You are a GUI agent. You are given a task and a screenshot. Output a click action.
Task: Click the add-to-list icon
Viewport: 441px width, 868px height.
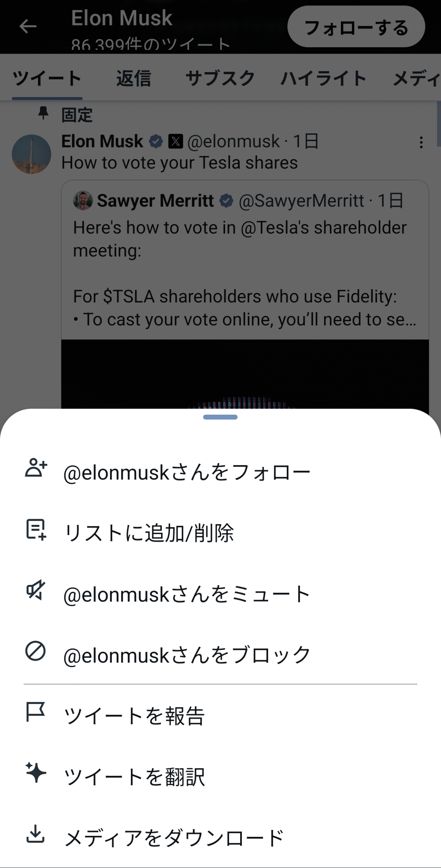point(36,530)
